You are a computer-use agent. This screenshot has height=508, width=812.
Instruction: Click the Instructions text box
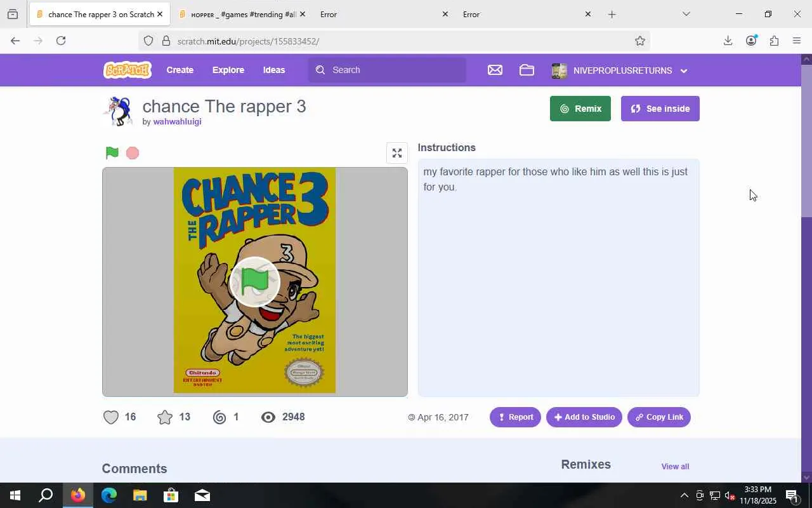tap(558, 278)
